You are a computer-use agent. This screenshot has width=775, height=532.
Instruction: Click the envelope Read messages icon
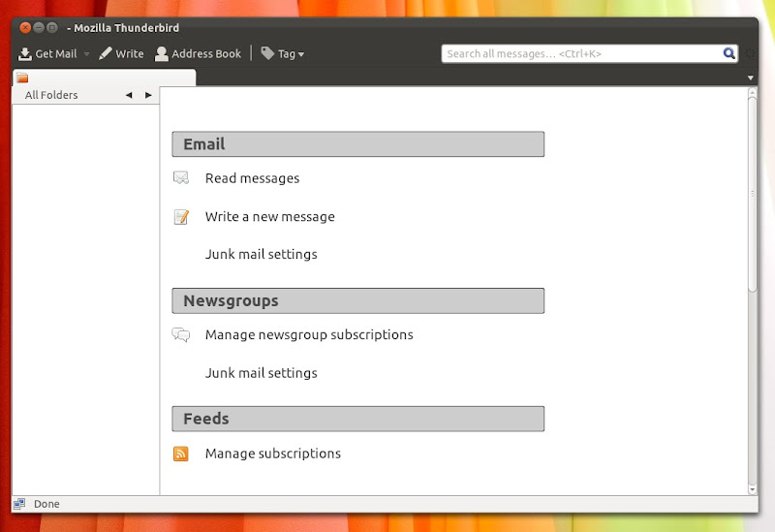click(181, 177)
